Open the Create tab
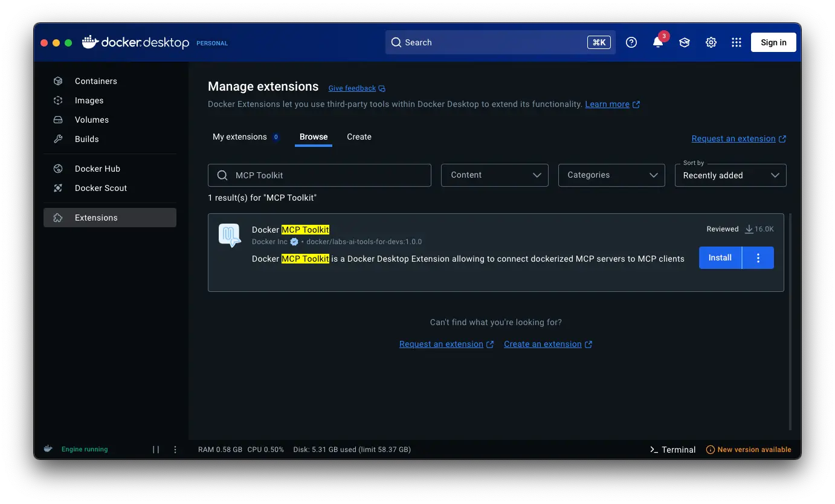This screenshot has height=504, width=835. pos(359,137)
